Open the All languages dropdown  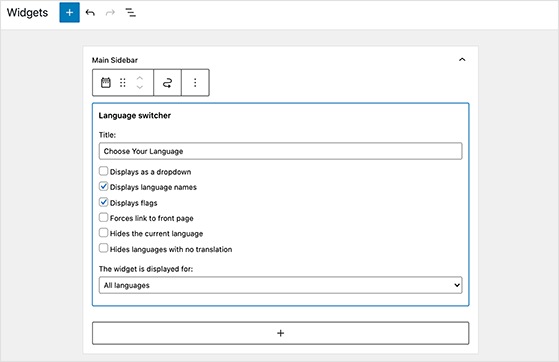281,285
